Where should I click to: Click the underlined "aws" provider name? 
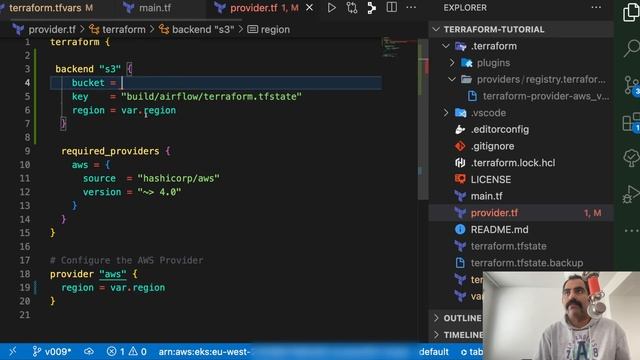[x=113, y=274]
